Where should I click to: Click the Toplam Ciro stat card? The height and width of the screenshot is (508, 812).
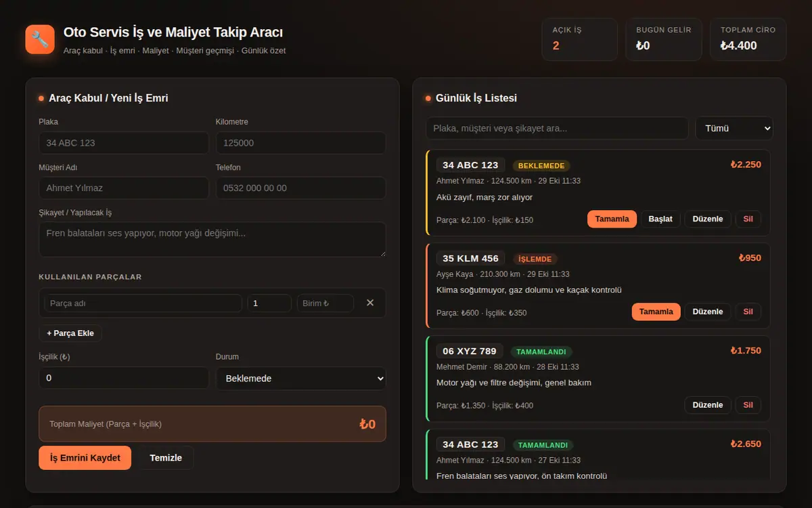[748, 39]
